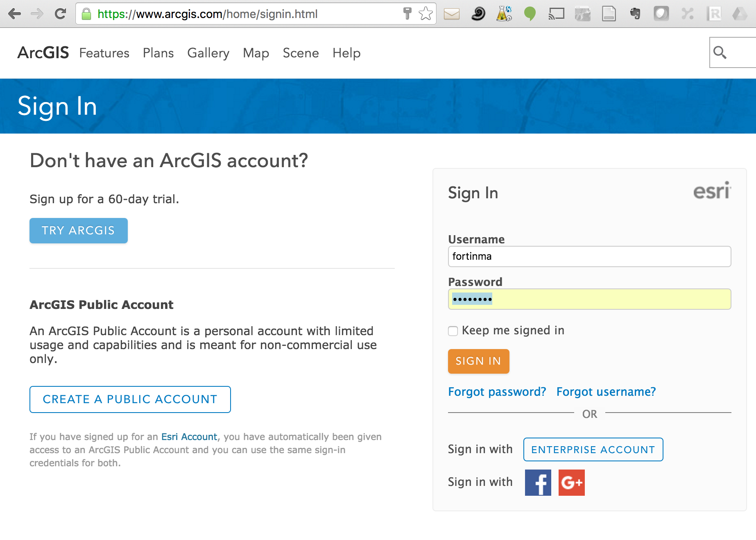Click the Evernote elephant extension icon
This screenshot has width=756, height=540.
[635, 14]
